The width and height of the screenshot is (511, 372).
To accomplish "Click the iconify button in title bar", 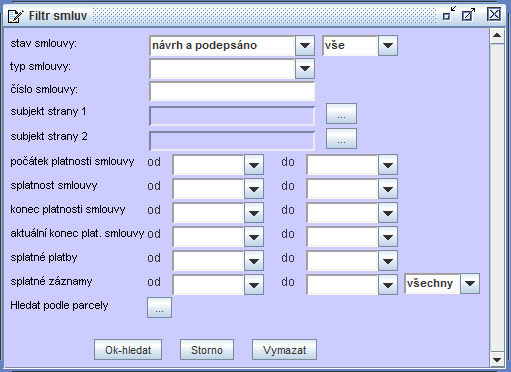I will [x=449, y=14].
